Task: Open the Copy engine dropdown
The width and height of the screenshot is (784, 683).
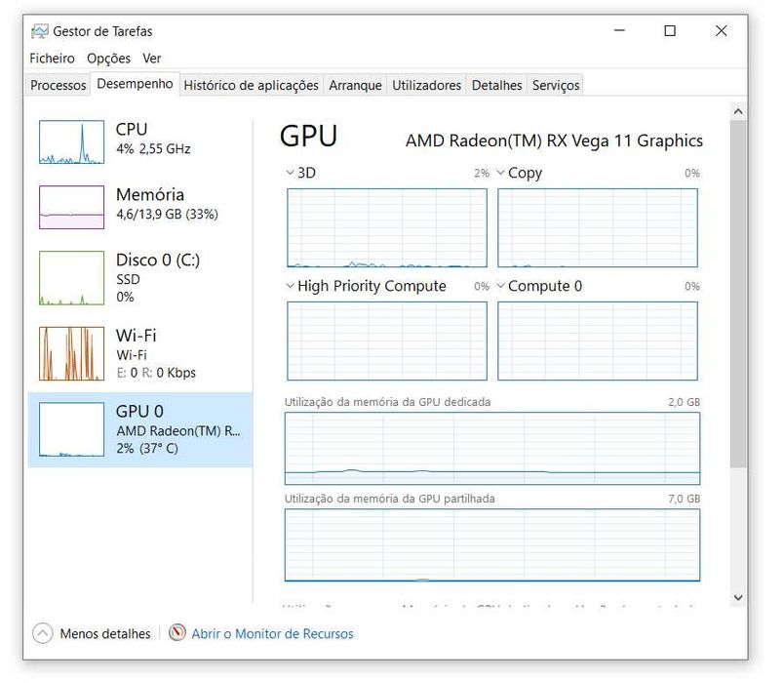Action: pos(500,173)
